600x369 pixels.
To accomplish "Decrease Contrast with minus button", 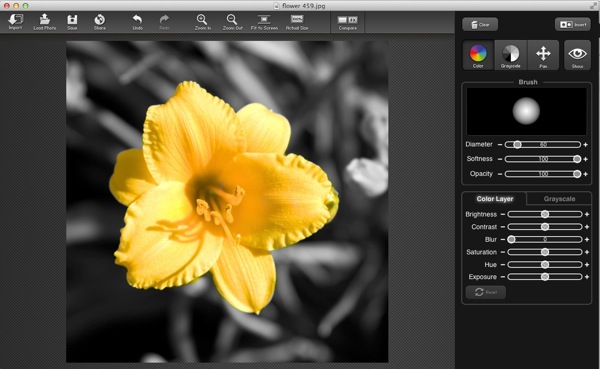I will click(x=502, y=227).
